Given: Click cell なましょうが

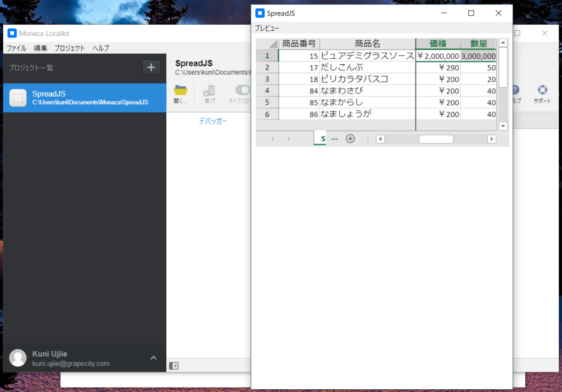Looking at the screenshot, I should [367, 114].
